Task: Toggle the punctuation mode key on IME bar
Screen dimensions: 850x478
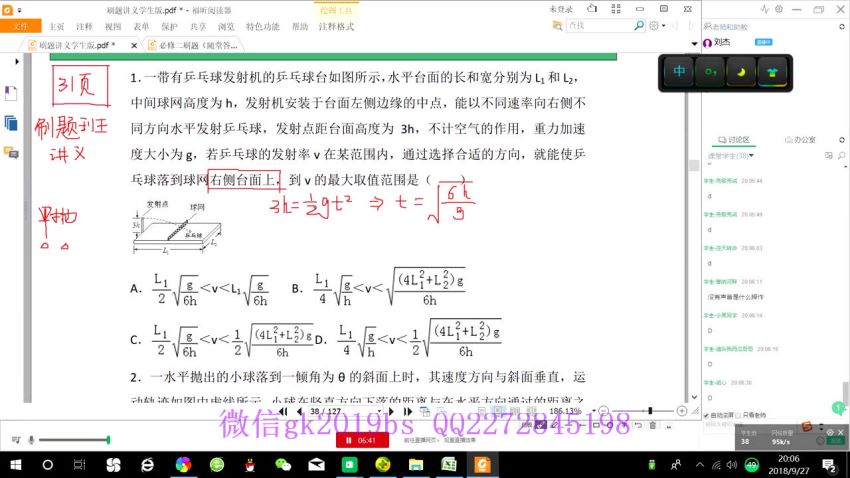Action: point(710,72)
